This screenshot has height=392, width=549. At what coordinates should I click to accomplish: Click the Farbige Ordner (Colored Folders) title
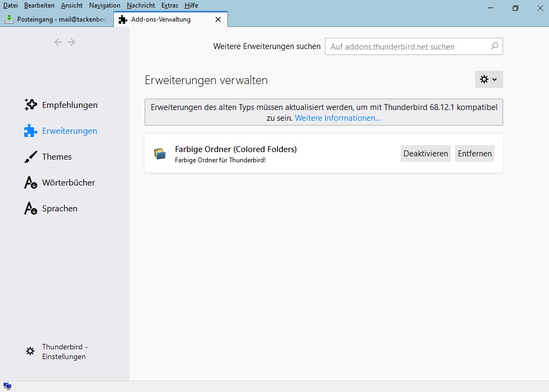[x=236, y=149]
